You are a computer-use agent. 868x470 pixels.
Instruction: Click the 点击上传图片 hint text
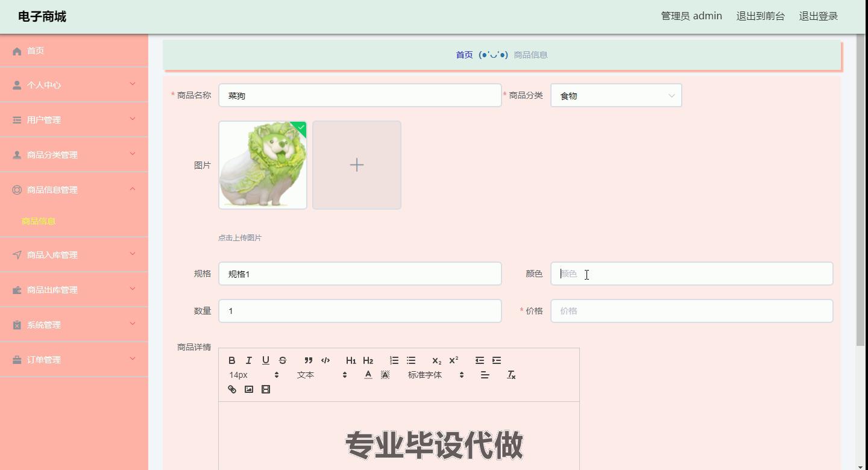click(240, 238)
